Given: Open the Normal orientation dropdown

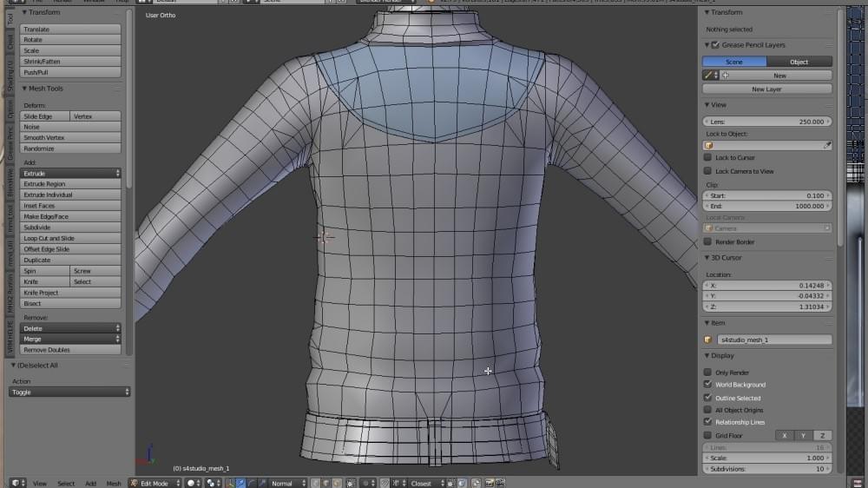Looking at the screenshot, I should (x=288, y=483).
